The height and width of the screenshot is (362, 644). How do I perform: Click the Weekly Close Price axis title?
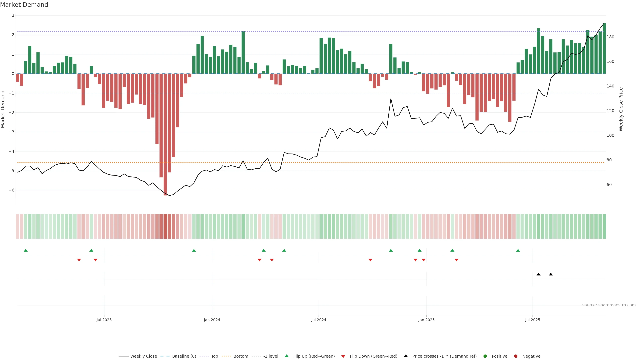(x=621, y=109)
